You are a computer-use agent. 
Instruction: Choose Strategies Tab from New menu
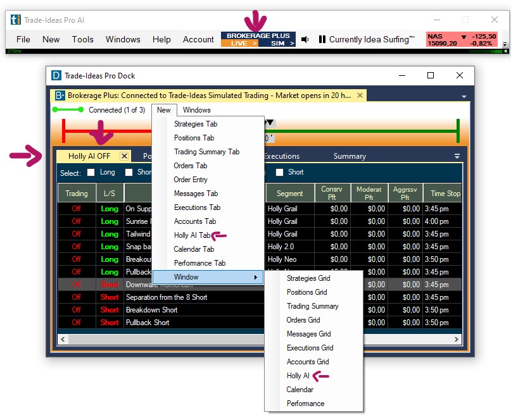pos(196,124)
